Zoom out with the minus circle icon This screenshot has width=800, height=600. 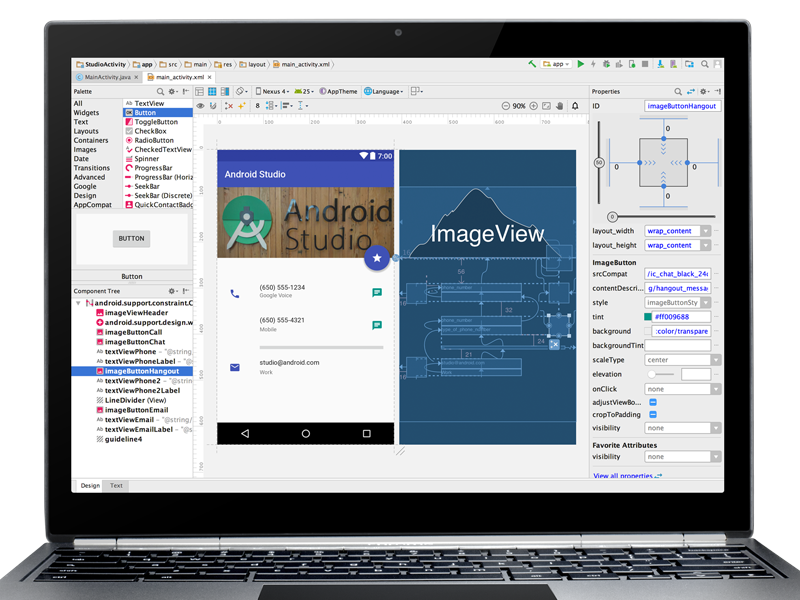506,106
